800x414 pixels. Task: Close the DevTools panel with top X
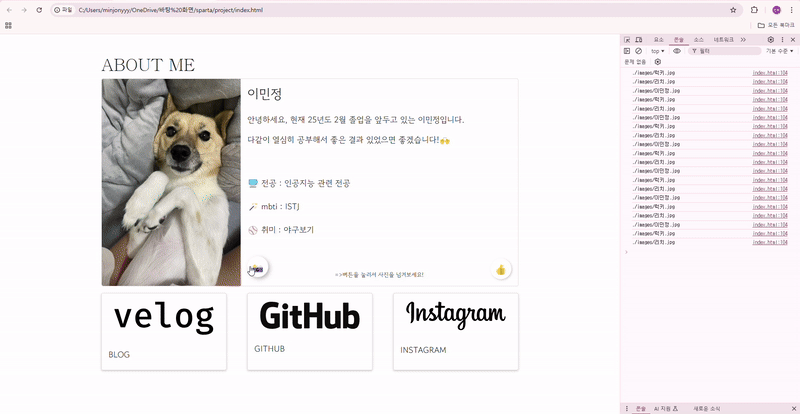point(793,39)
